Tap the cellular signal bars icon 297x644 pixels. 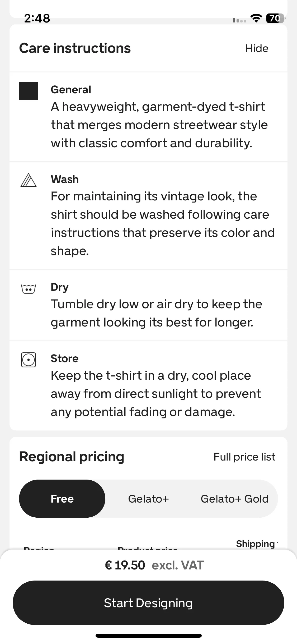pyautogui.click(x=239, y=20)
